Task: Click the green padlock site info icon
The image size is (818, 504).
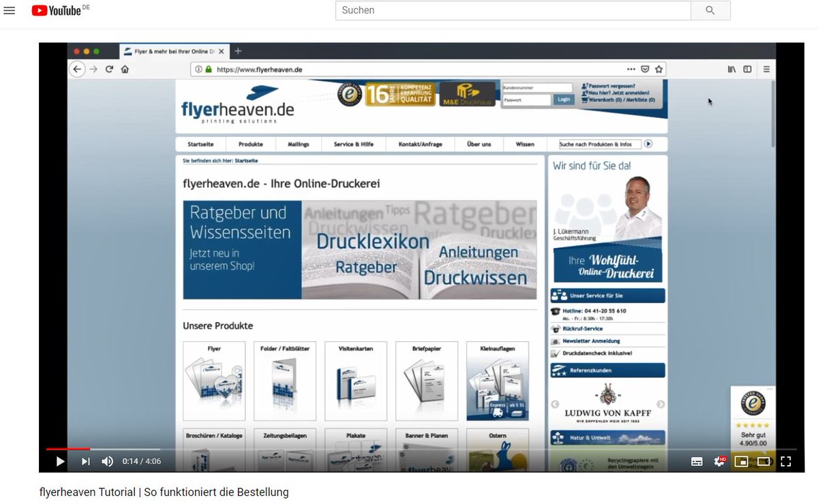Action: (209, 69)
